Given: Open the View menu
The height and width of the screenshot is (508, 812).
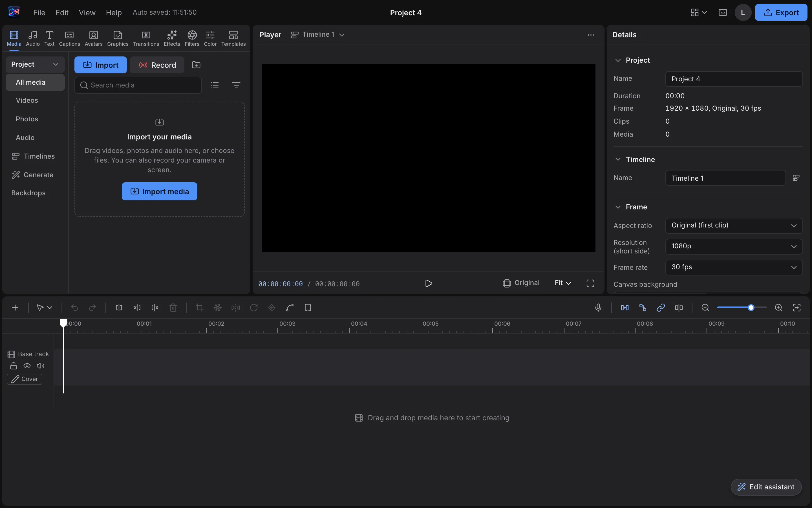Looking at the screenshot, I should coord(87,13).
